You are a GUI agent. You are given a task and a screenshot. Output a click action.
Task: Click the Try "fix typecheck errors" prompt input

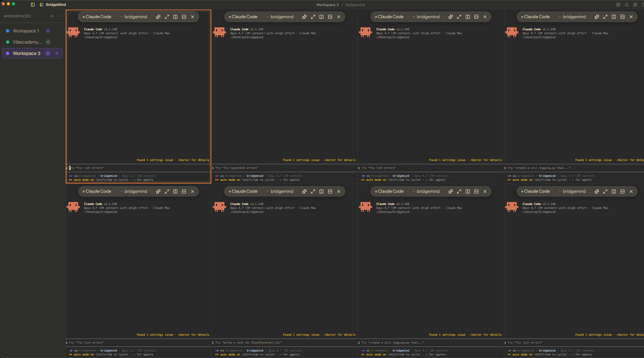pos(285,168)
